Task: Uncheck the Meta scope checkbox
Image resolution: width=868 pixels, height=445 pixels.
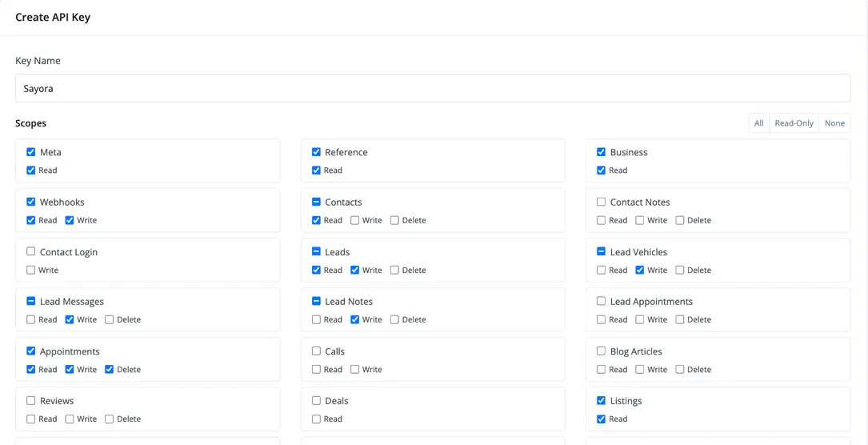Action: point(31,152)
